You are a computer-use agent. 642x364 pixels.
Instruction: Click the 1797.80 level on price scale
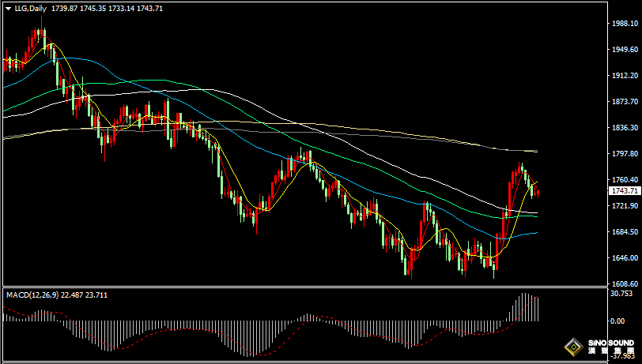625,154
